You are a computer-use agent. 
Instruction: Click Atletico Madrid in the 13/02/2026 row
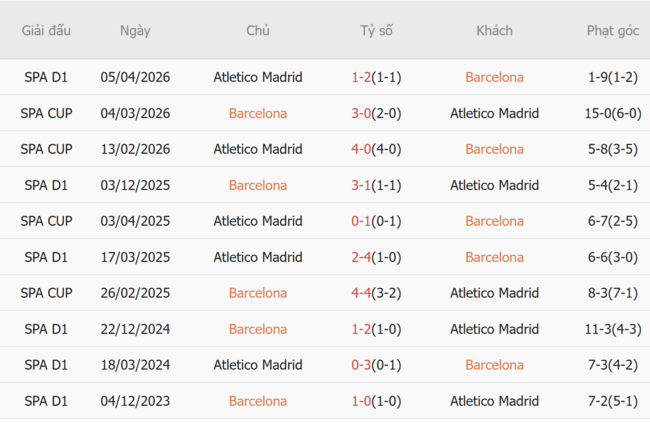click(257, 149)
